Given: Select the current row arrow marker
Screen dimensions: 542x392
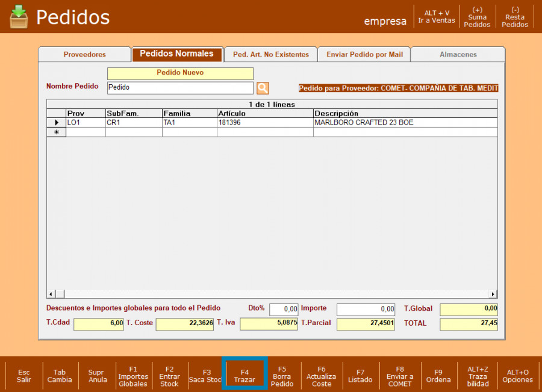Looking at the screenshot, I should tap(56, 123).
